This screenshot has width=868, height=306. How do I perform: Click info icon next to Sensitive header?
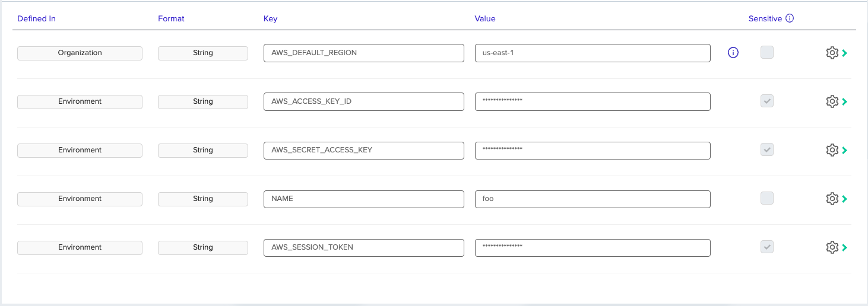pos(790,18)
